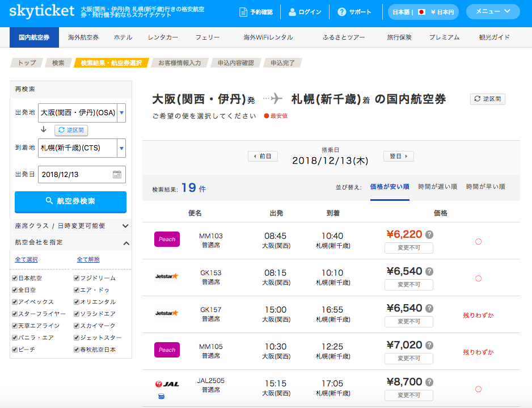Image resolution: width=532 pixels, height=408 pixels.
Task: Sort results by 時間が早い順
Action: 485,187
